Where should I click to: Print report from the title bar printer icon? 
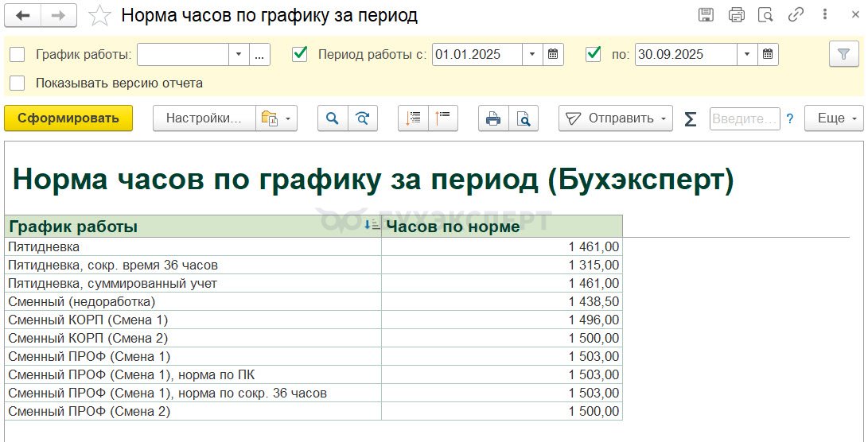point(736,15)
